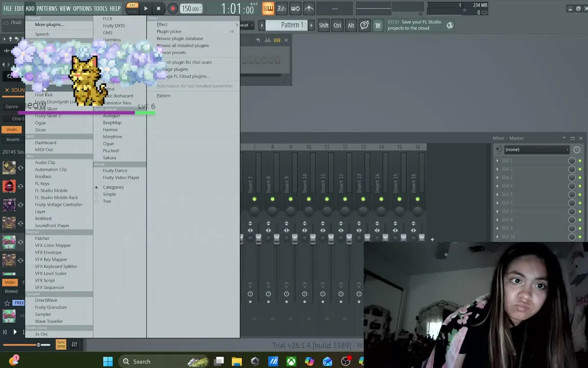Screen dimensions: 588x368
Task: Toggle the metronome icon in the toolbar
Action: point(309,8)
